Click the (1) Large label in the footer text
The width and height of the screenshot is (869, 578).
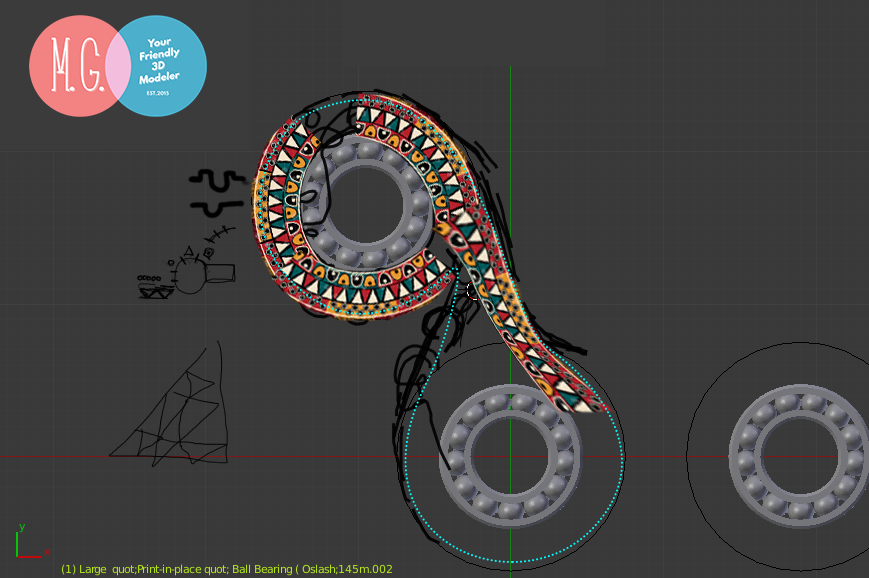click(80, 569)
